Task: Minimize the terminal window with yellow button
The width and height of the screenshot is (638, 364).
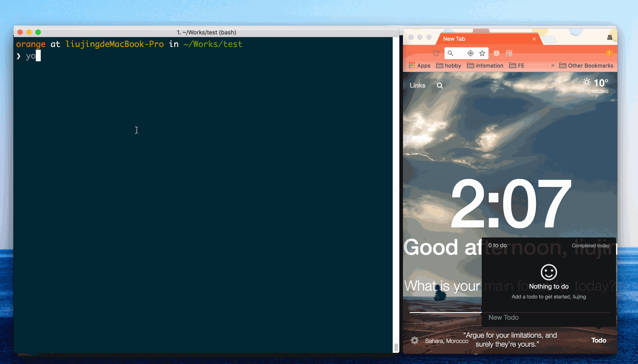Action: pyautogui.click(x=29, y=32)
